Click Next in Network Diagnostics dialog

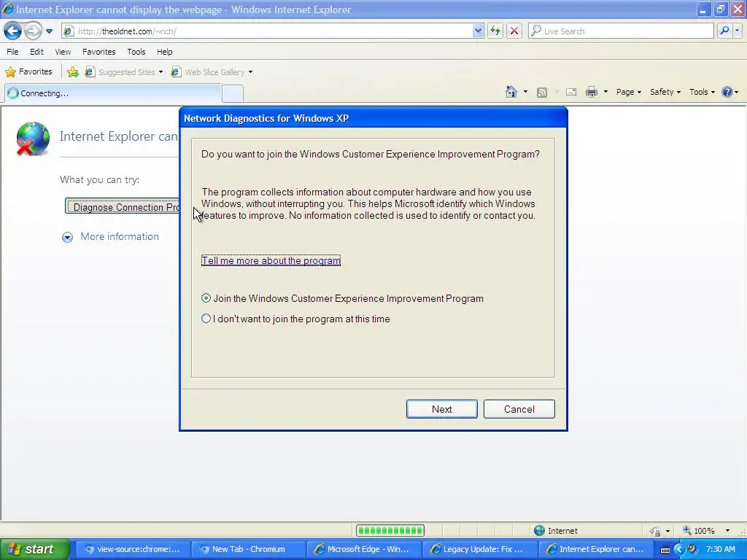pyautogui.click(x=441, y=409)
